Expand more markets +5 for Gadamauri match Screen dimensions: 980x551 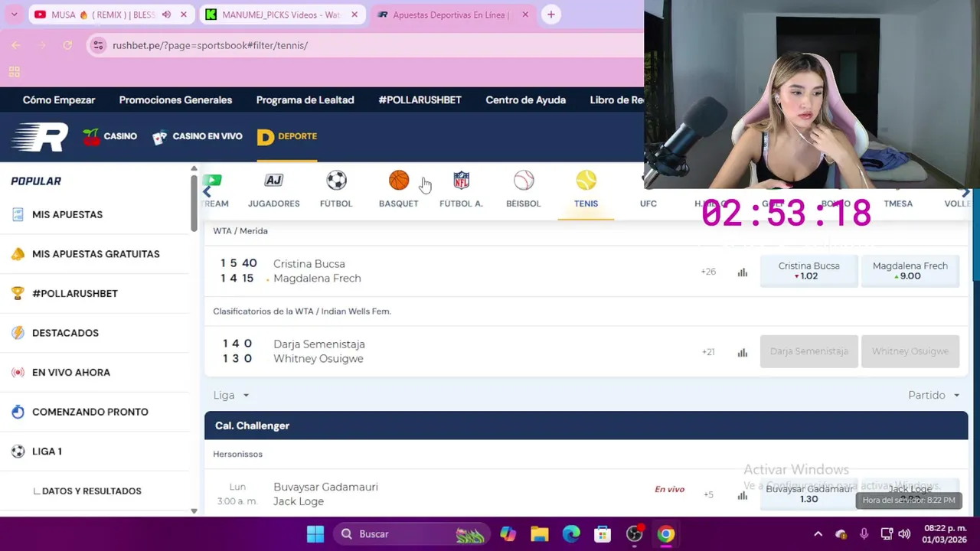[708, 495]
